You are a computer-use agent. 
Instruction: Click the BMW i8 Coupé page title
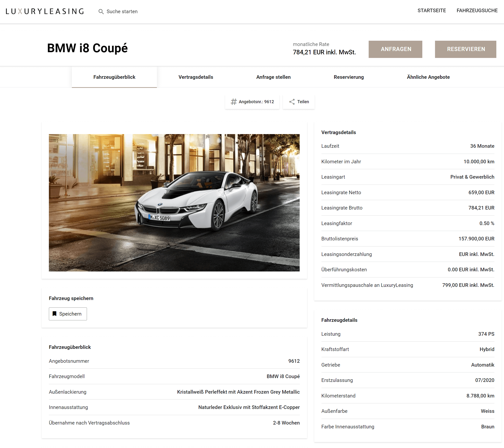coord(87,48)
